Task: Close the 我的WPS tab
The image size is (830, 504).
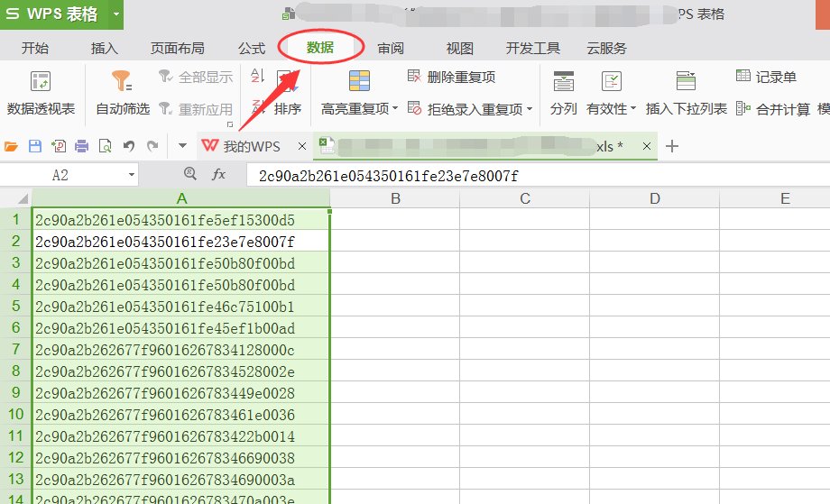Action: point(302,146)
